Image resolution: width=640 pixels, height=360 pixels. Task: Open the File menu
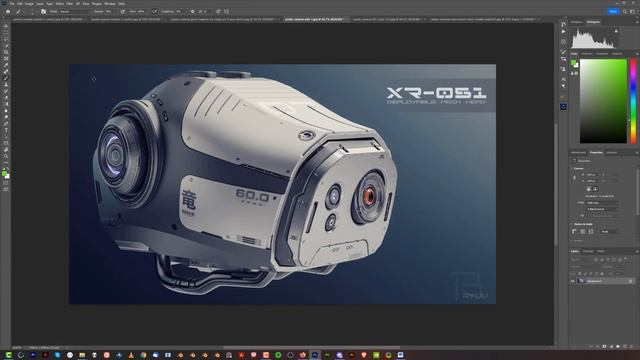pyautogui.click(x=12, y=4)
